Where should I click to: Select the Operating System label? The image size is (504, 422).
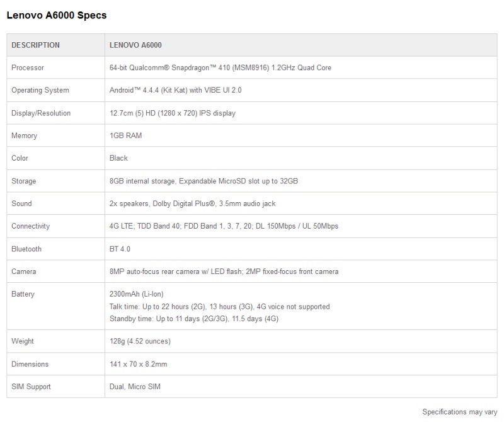tap(40, 90)
